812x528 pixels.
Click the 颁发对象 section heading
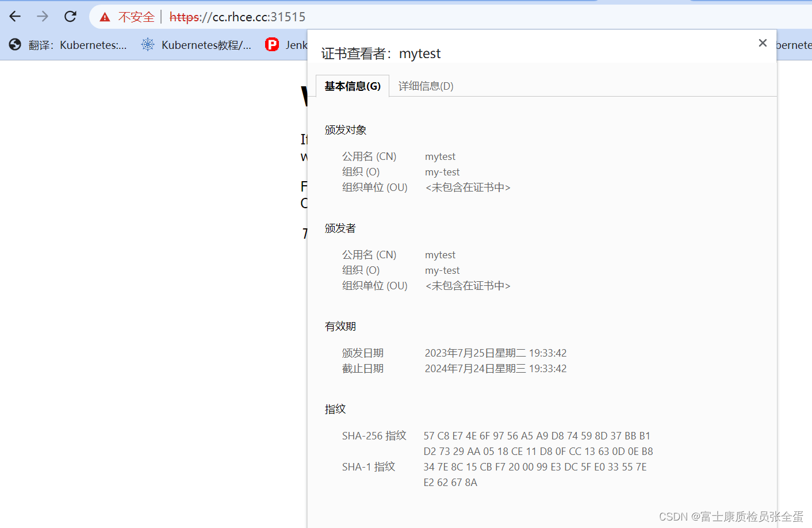click(x=346, y=130)
